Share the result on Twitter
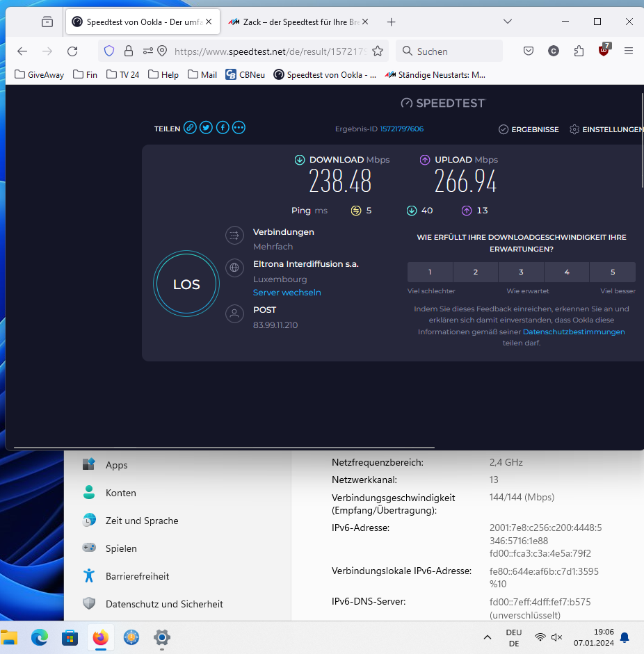The height and width of the screenshot is (654, 644). click(x=206, y=128)
